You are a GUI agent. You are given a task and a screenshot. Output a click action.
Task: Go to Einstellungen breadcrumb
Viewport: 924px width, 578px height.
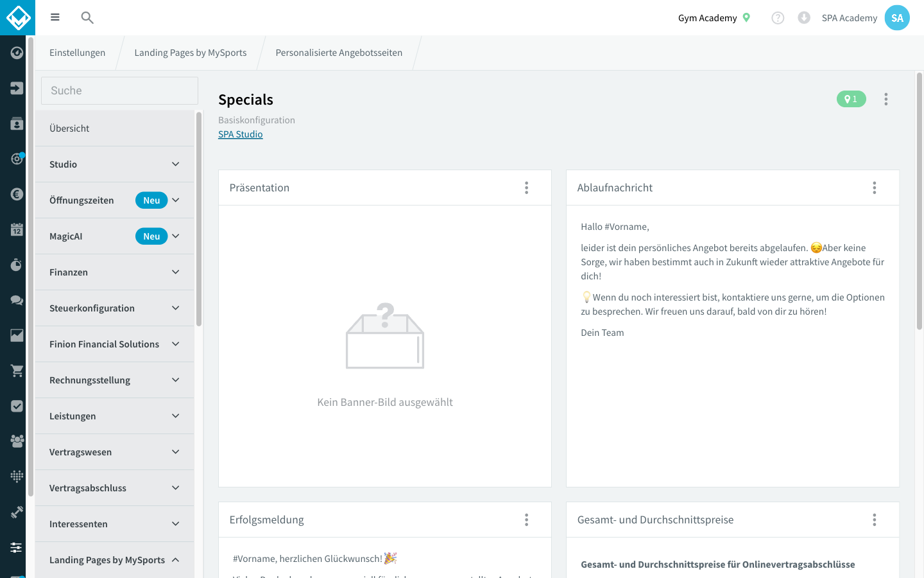click(77, 53)
